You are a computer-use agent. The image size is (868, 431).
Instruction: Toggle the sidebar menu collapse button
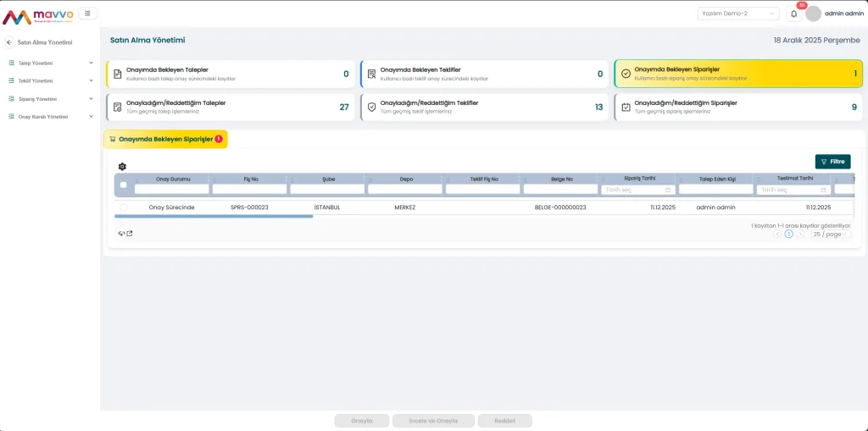(87, 14)
